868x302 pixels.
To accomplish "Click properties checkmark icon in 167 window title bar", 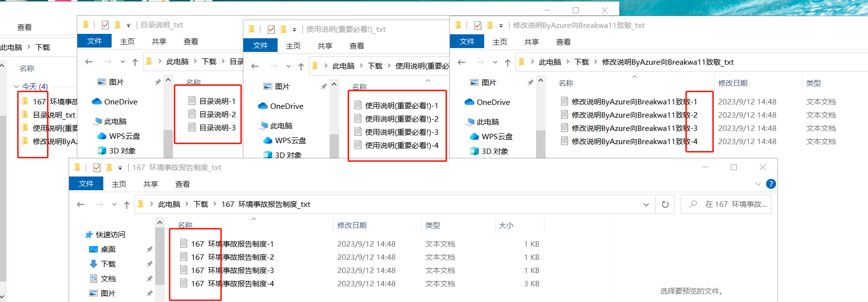I will click(x=97, y=168).
